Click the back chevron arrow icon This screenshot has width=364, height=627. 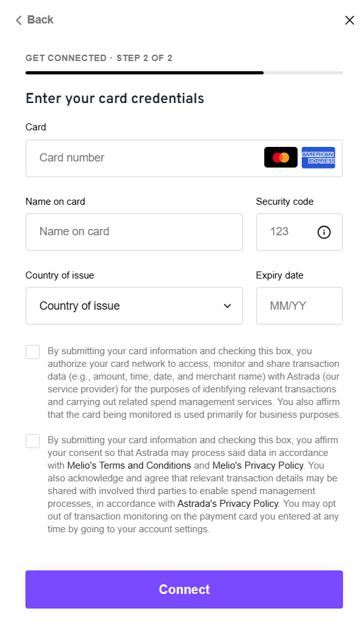(x=18, y=20)
